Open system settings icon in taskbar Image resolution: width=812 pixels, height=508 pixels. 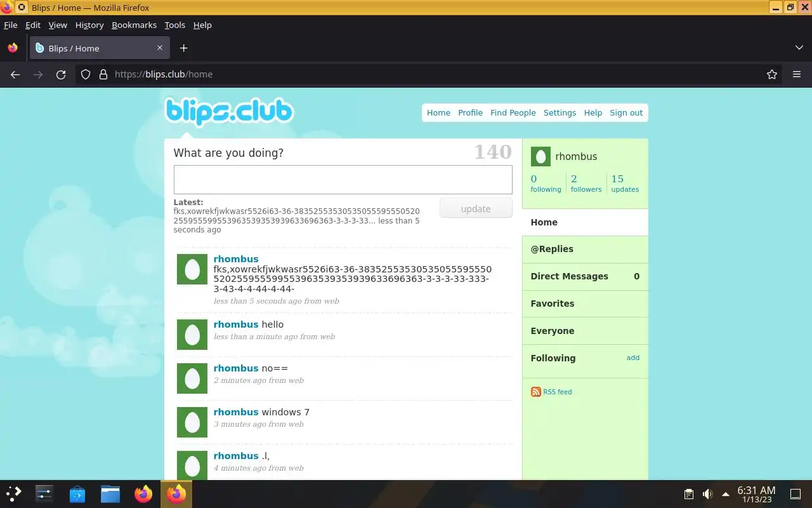point(44,493)
